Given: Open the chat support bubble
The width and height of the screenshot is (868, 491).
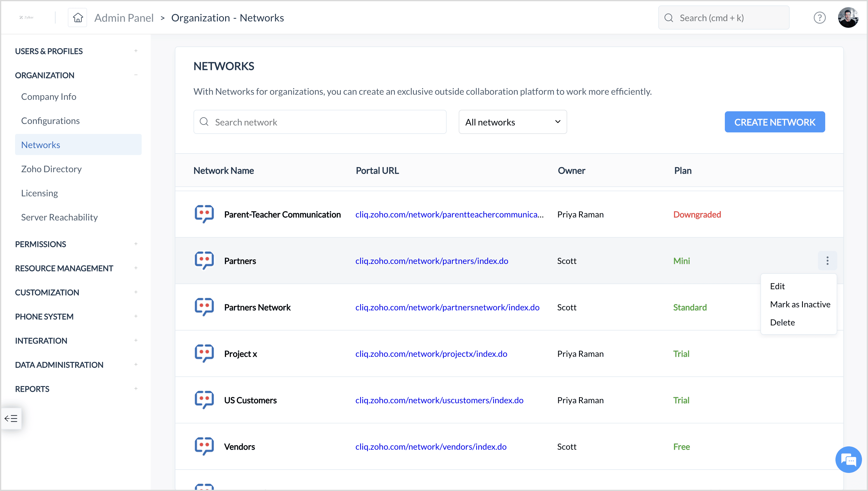Looking at the screenshot, I should 848,460.
